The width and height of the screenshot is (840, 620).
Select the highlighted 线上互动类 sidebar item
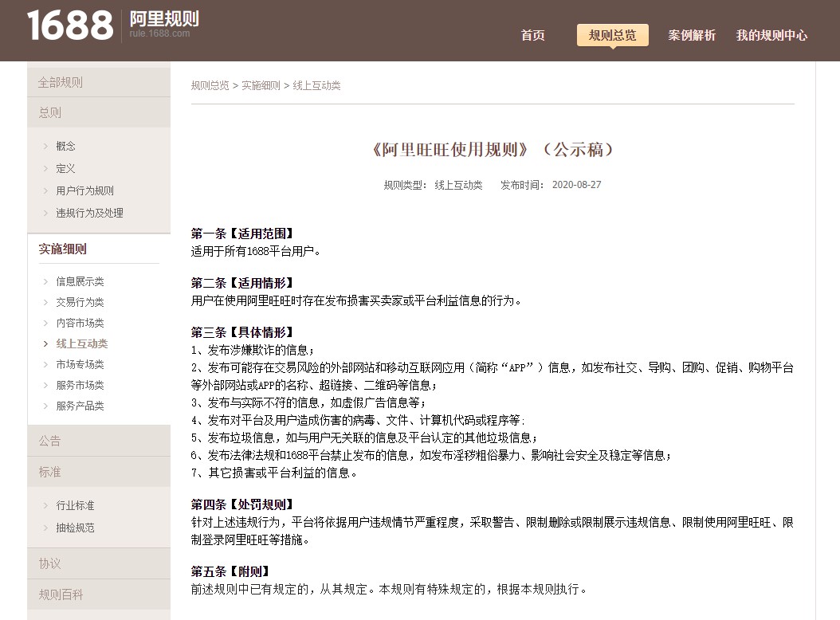pyautogui.click(x=82, y=343)
